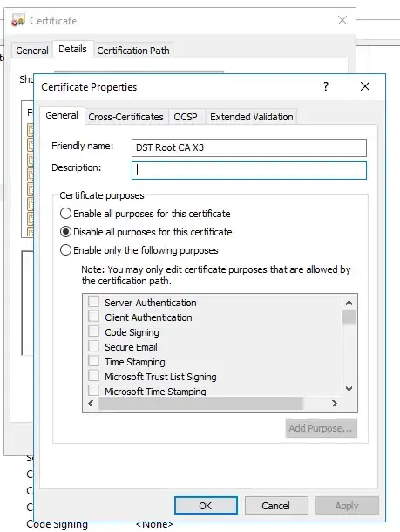Image resolution: width=400 pixels, height=532 pixels.
Task: Click the Microsoft Trust List Signing text
Action: [x=160, y=377]
